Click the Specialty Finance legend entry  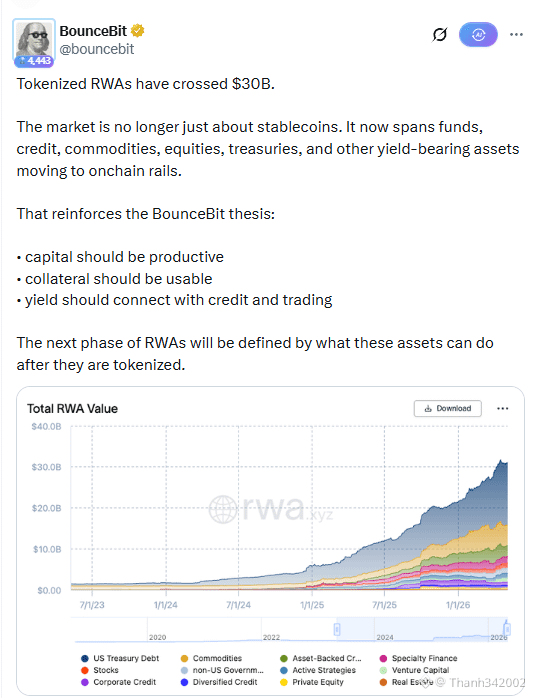point(419,658)
